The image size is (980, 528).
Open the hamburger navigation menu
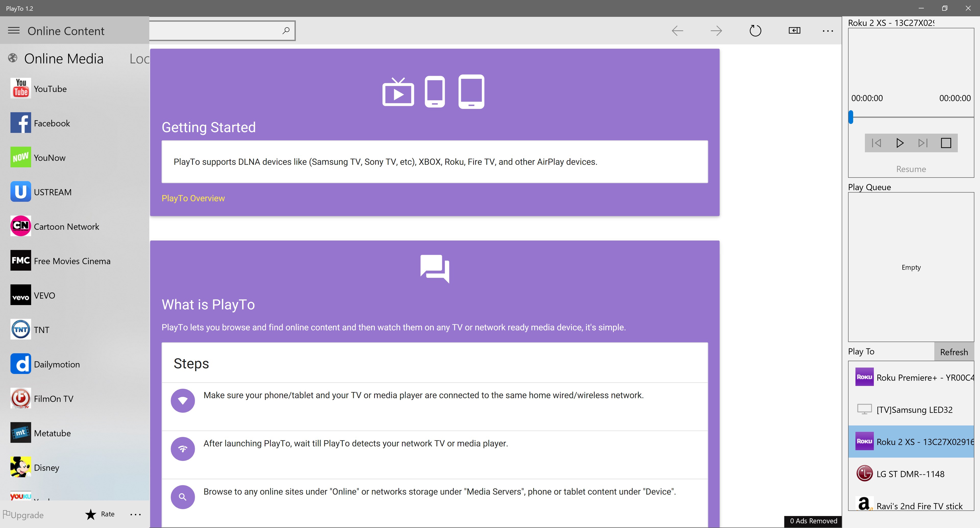coord(14,30)
